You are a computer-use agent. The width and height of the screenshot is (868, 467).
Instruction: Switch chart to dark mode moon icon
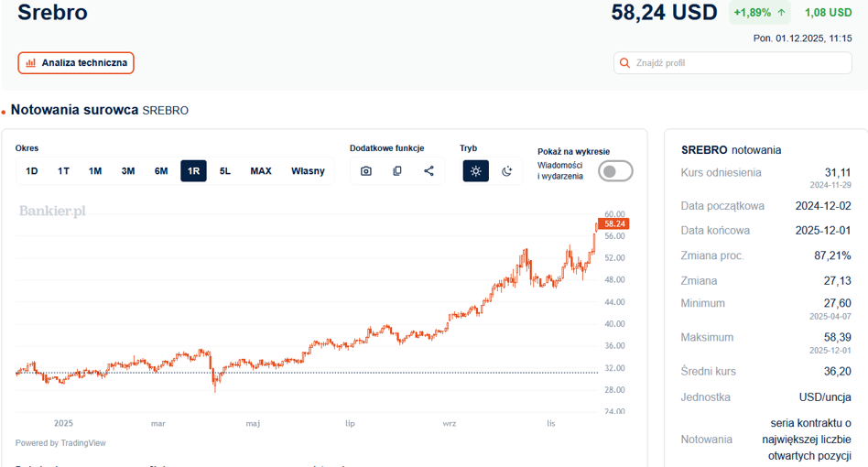[507, 171]
